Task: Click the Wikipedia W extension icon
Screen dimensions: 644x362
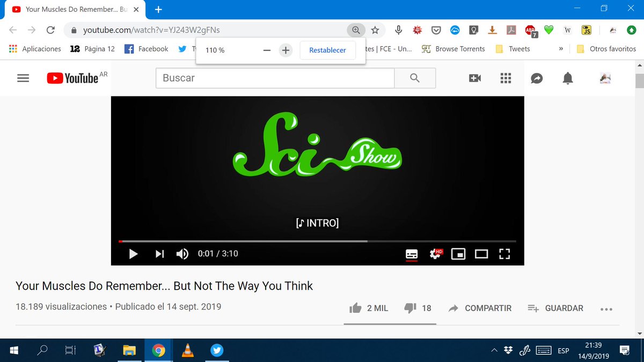Action: pyautogui.click(x=568, y=30)
